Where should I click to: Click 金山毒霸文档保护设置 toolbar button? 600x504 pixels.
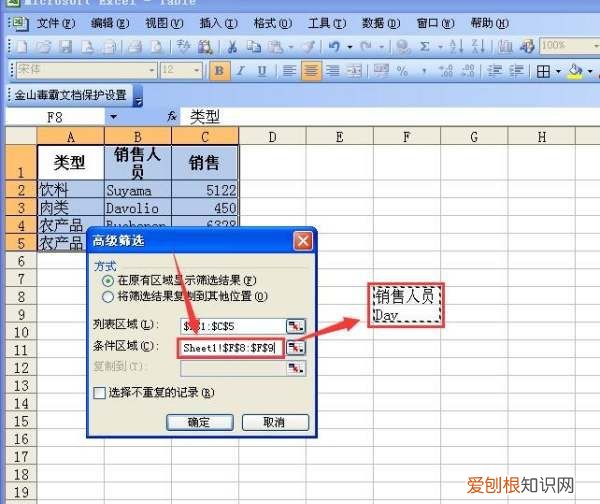pyautogui.click(x=71, y=95)
